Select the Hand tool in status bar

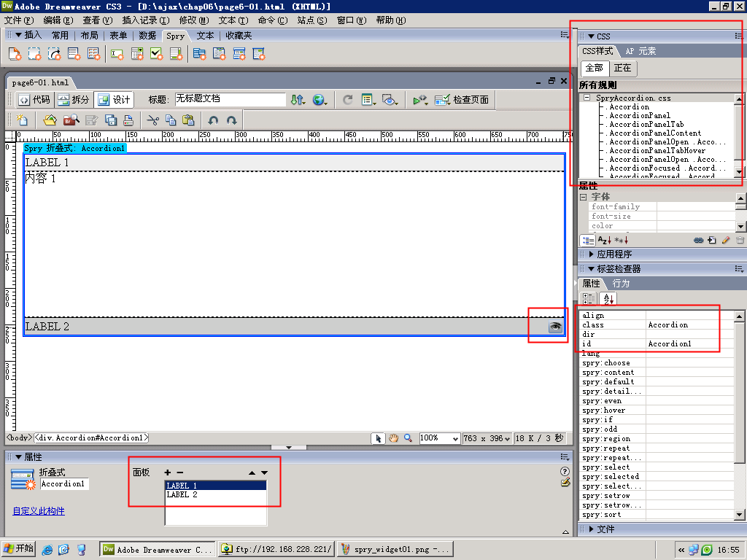point(393,438)
